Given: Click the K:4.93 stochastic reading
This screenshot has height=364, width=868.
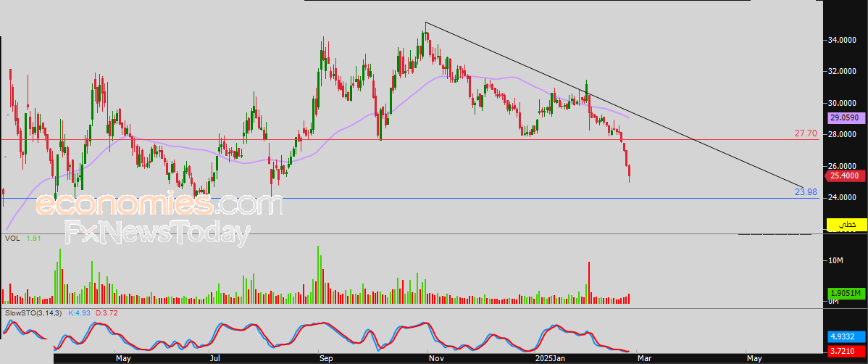Looking at the screenshot, I should click(x=79, y=313).
